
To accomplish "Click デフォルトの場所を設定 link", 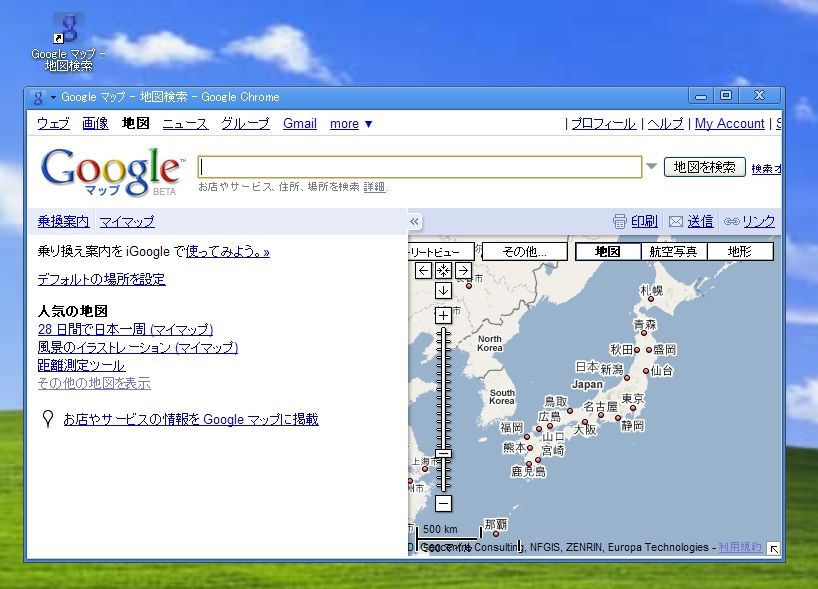I will point(102,279).
